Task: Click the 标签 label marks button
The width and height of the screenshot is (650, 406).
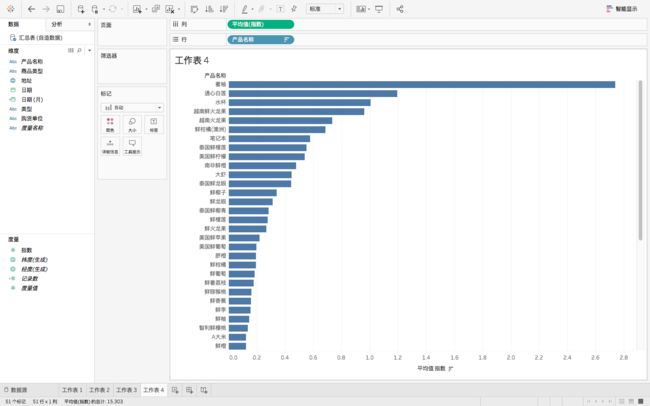Action: [x=154, y=124]
